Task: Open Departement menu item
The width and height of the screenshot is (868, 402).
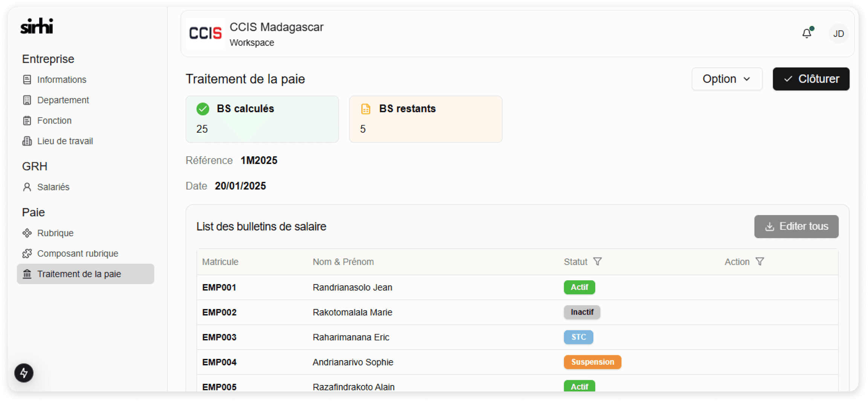Action: 63,100
